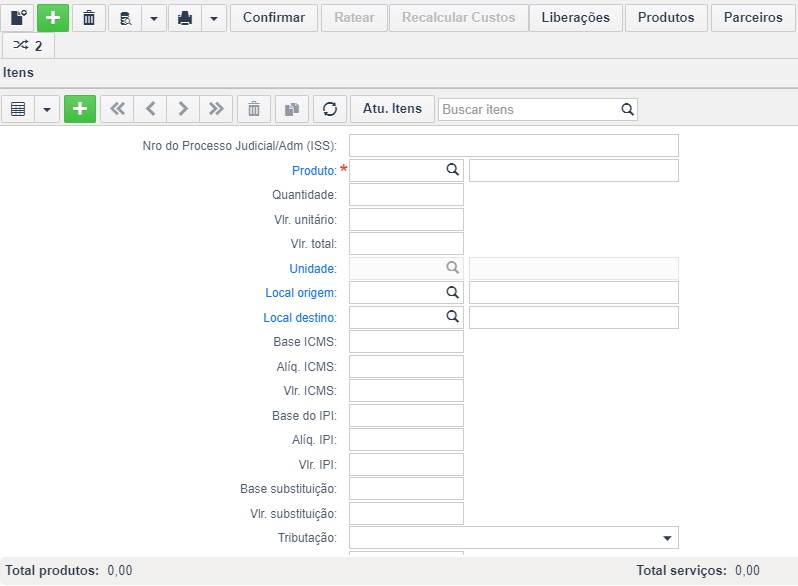Click the new document icon in top toolbar

19,18
